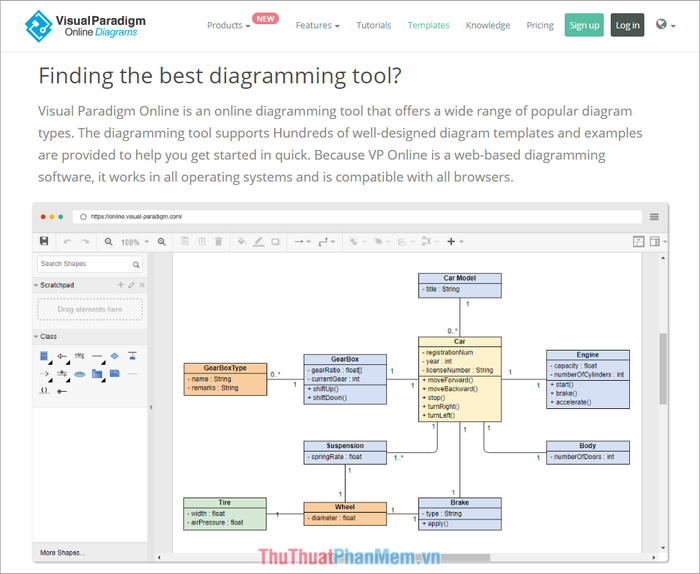The height and width of the screenshot is (574, 700).
Task: Select the left-pointing open arrow connector shape
Action: pyautogui.click(x=62, y=356)
